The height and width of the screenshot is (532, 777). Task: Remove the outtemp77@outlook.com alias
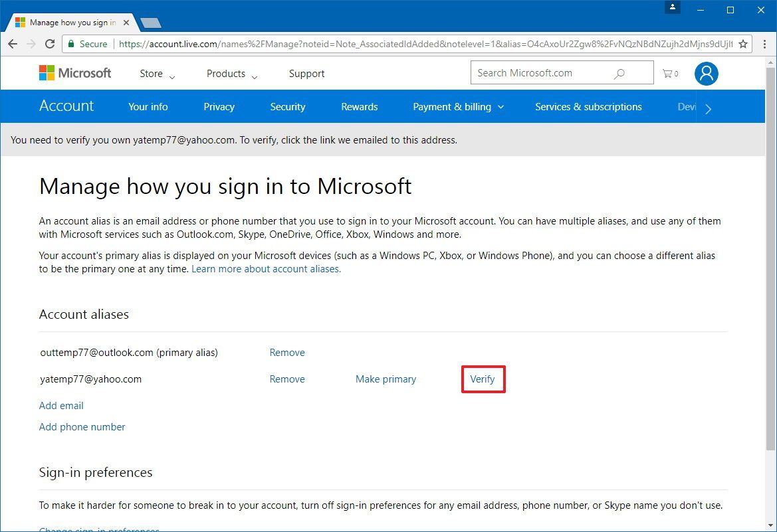point(287,353)
